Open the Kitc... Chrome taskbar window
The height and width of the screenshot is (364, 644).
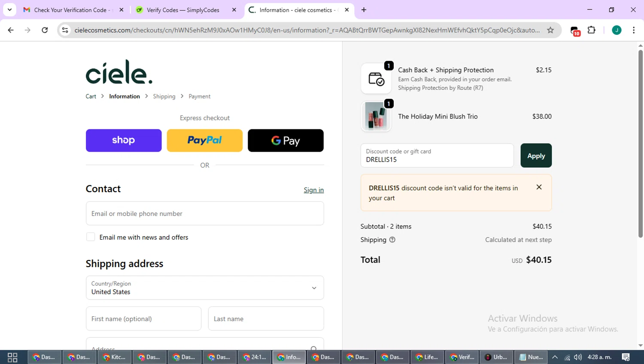tap(114, 357)
